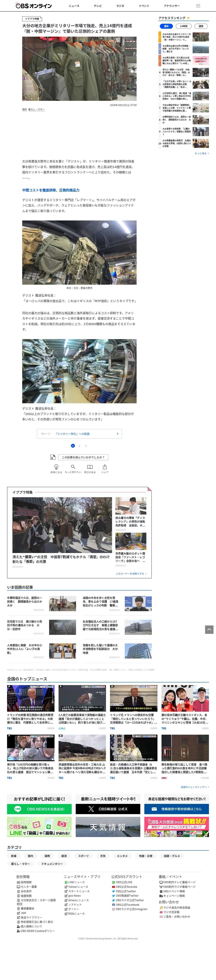Click the 参考になる lightbulb reaction icon

56,467
